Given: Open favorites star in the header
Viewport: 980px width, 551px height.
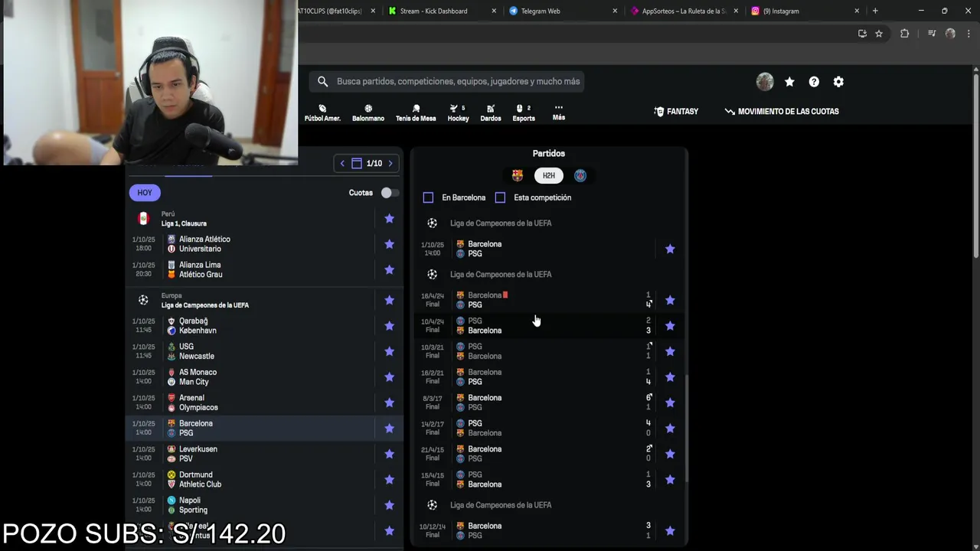Looking at the screenshot, I should pyautogui.click(x=789, y=82).
